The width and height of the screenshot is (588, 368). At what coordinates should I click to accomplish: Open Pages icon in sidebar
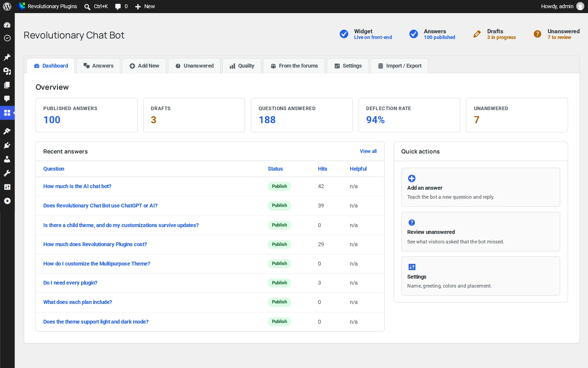click(x=7, y=85)
